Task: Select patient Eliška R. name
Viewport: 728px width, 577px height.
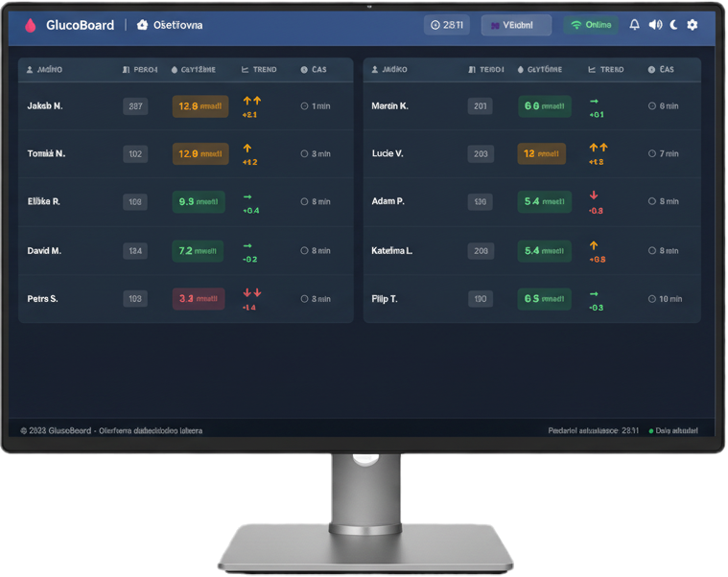Action: [x=44, y=201]
